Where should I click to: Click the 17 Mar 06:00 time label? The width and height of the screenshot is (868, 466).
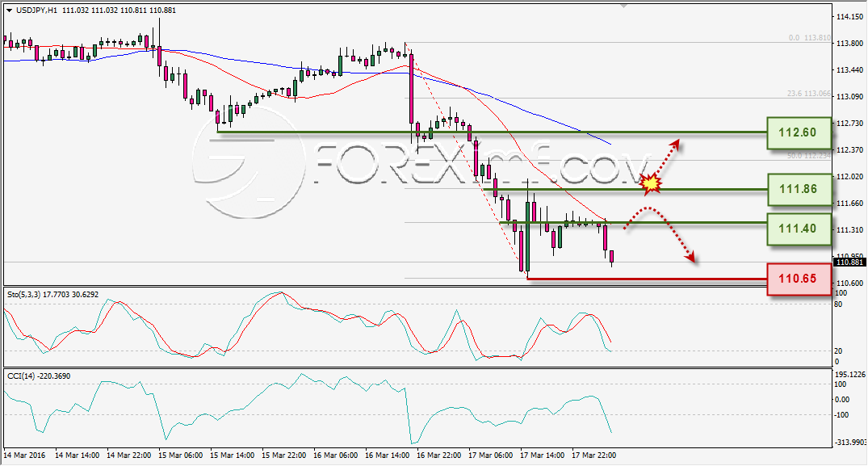pos(490,455)
